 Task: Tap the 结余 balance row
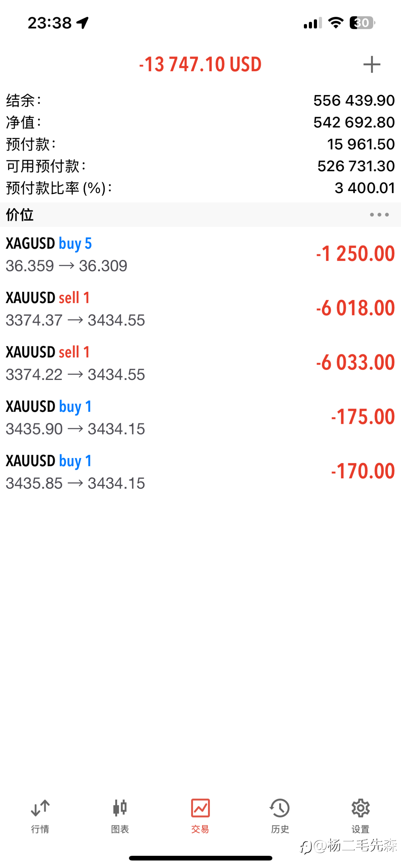(x=200, y=100)
